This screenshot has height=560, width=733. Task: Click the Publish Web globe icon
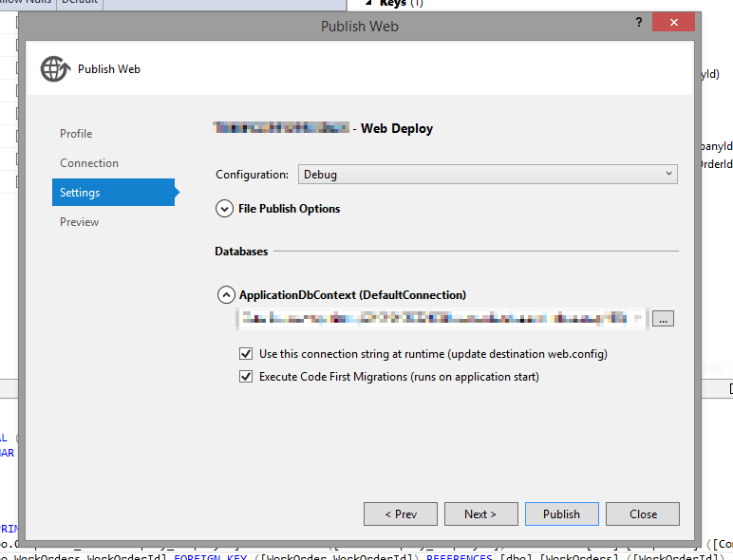click(54, 69)
